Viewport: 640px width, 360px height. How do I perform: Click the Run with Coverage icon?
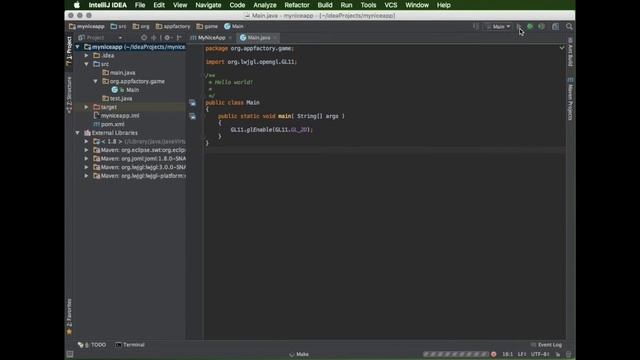(541, 27)
